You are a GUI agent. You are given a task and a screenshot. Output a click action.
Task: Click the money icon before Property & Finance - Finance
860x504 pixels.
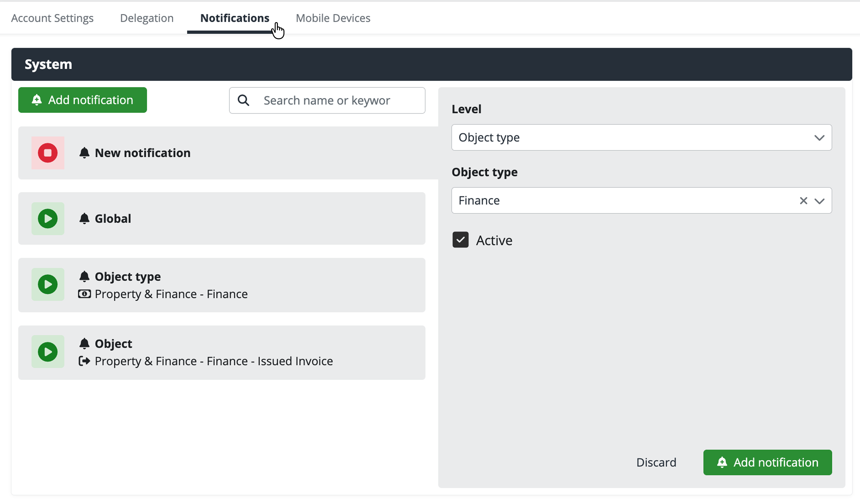[84, 294]
